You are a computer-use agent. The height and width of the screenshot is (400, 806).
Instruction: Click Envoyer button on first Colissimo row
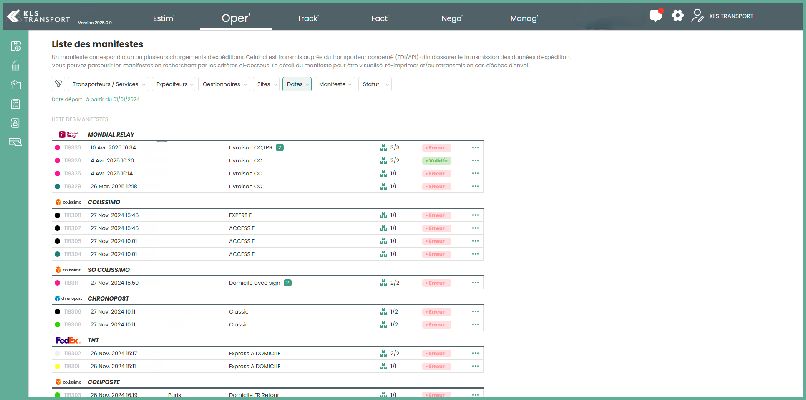coord(435,215)
